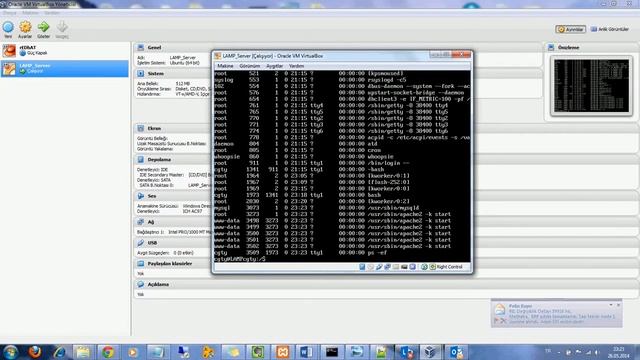
Task: Open options arrow on the mail notification popup
Action: coord(611,305)
